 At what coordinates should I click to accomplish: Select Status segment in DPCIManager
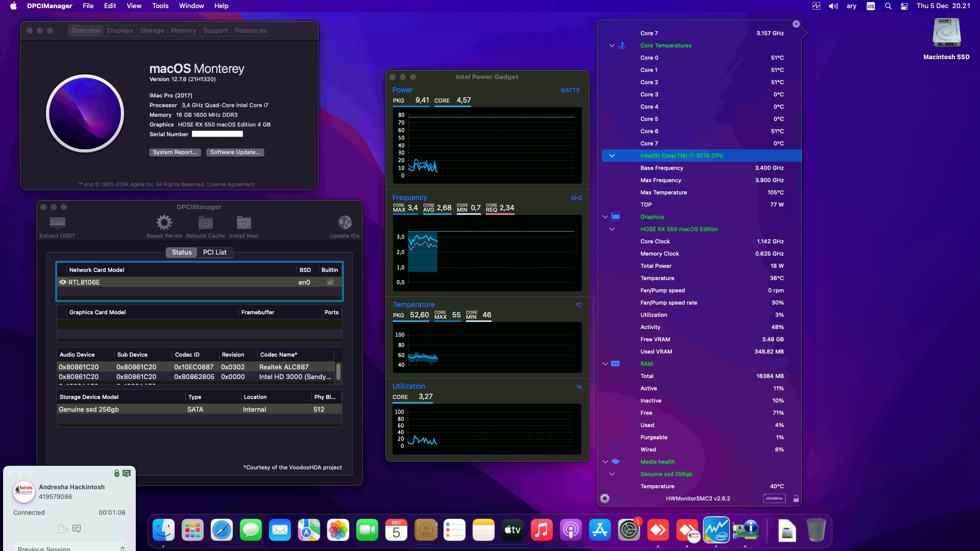click(182, 252)
